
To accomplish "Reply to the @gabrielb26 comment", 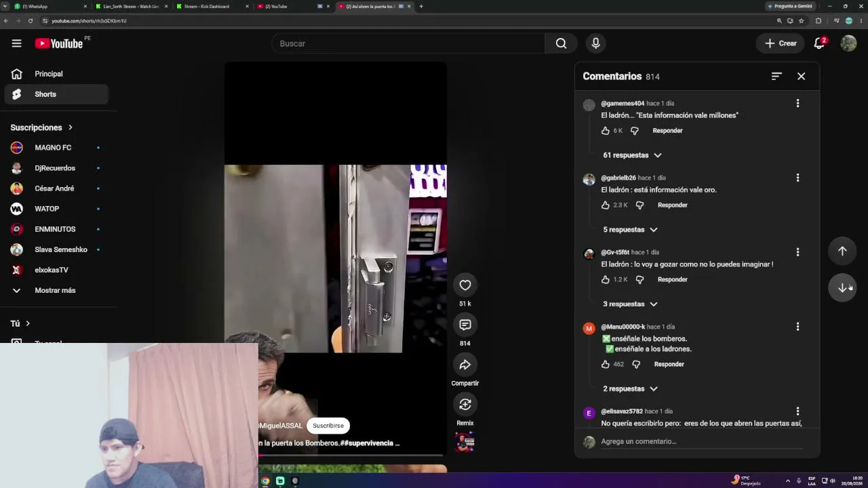I will pos(673,205).
